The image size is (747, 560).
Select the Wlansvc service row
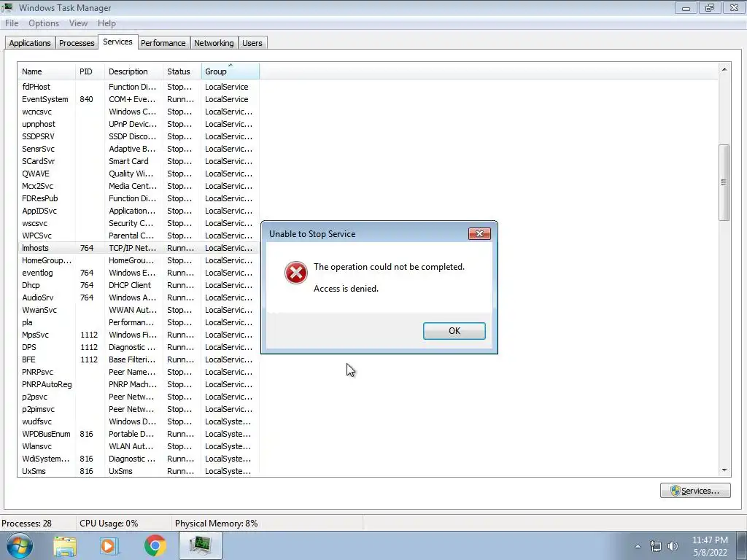(138, 446)
